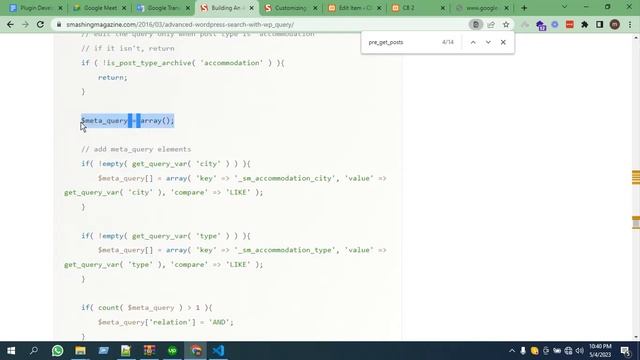Close the Google Meet tab
Image resolution: width=640 pixels, height=360 pixels.
(x=124, y=8)
